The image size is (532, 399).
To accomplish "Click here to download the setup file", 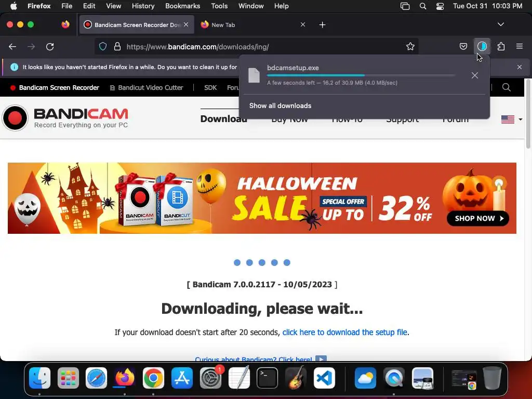I will click(x=345, y=332).
